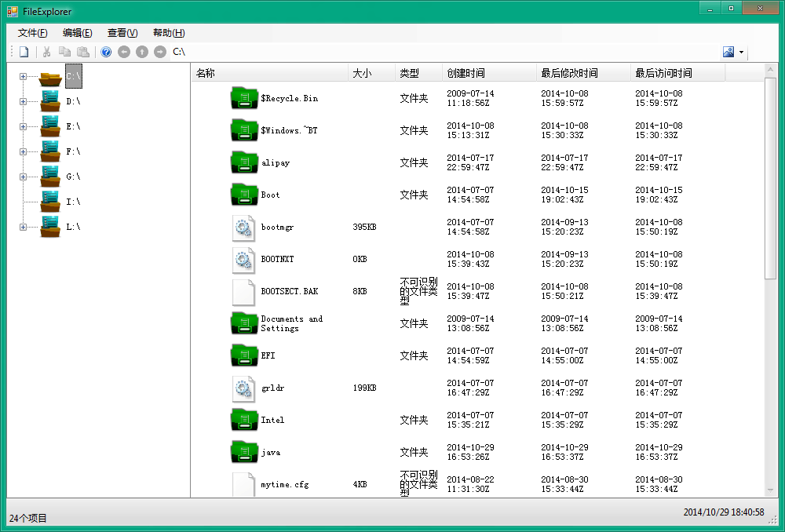Screen dimensions: 785x532
Task: Open the 查看(V) menu
Action: click(122, 33)
